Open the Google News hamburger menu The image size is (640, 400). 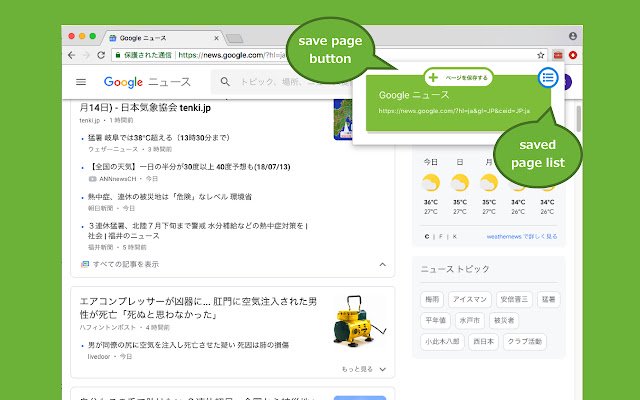click(81, 82)
